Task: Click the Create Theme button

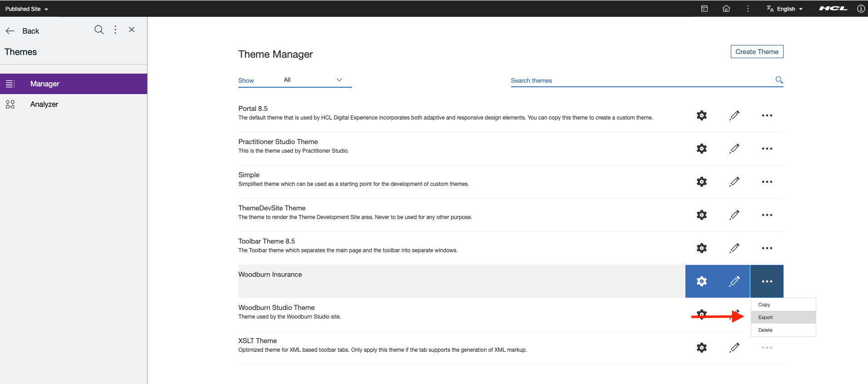Action: (x=757, y=52)
